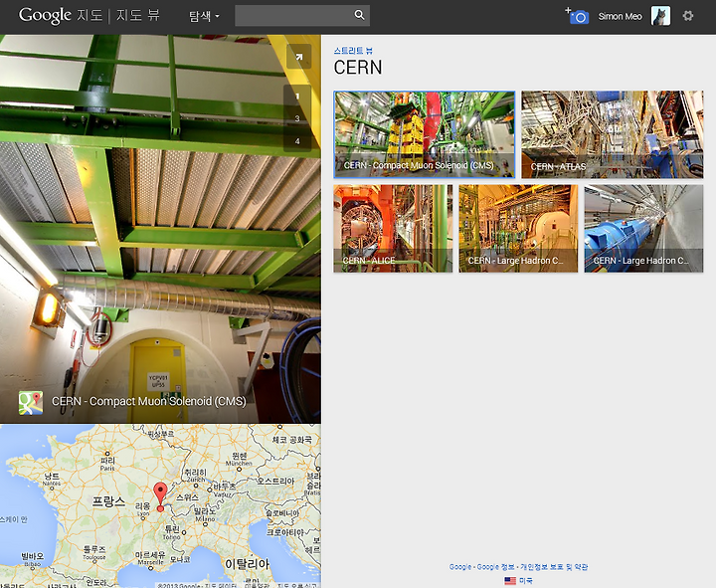This screenshot has height=588, width=716.
Task: Select floor level 4 in panorama
Action: point(297,140)
